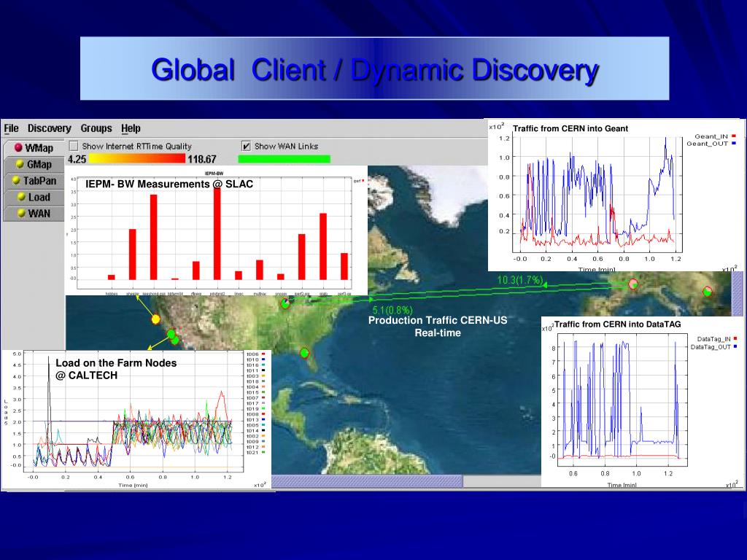
Task: Select the WAN tab
Action: [34, 214]
